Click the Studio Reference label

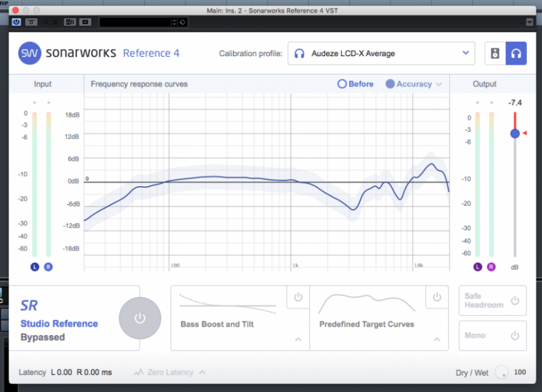point(59,323)
